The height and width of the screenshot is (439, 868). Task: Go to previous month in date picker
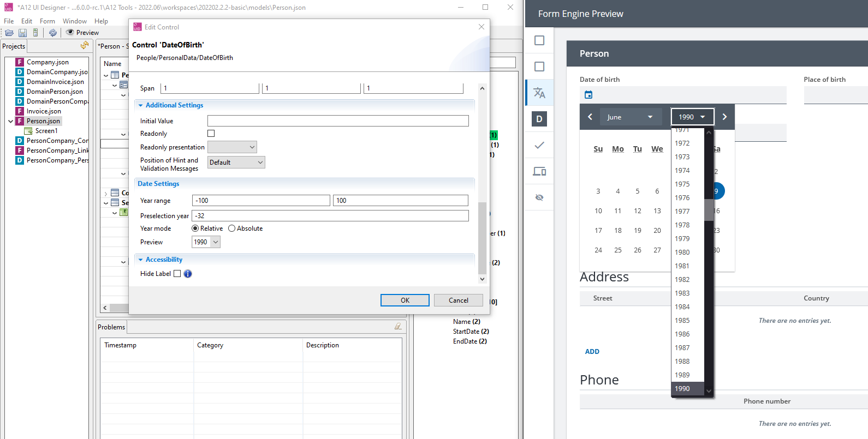590,117
